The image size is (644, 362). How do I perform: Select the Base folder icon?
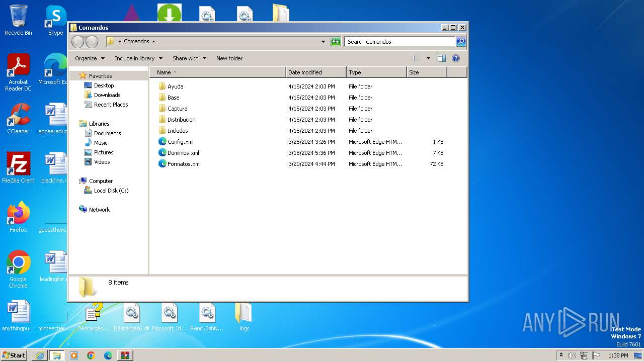point(162,98)
